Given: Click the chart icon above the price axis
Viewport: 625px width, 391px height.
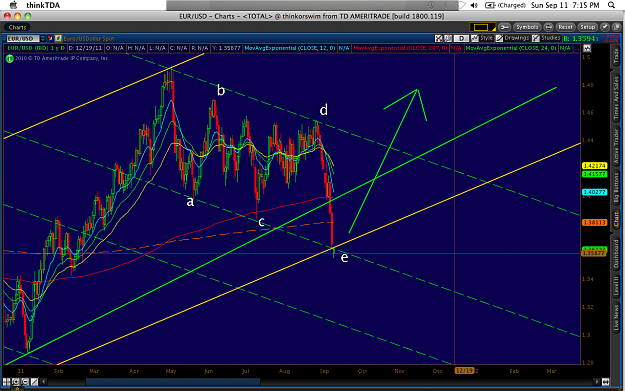Looking at the screenshot, I should click(x=587, y=48).
